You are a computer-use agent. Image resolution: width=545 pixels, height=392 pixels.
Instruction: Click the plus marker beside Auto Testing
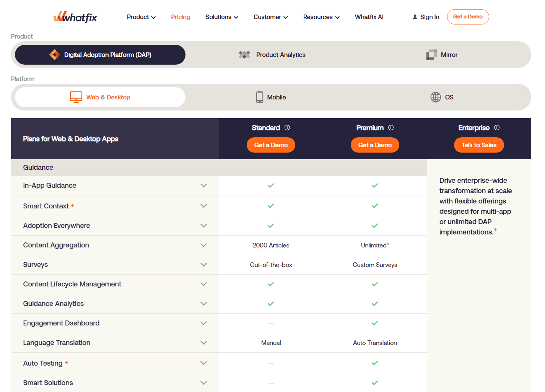(66, 363)
